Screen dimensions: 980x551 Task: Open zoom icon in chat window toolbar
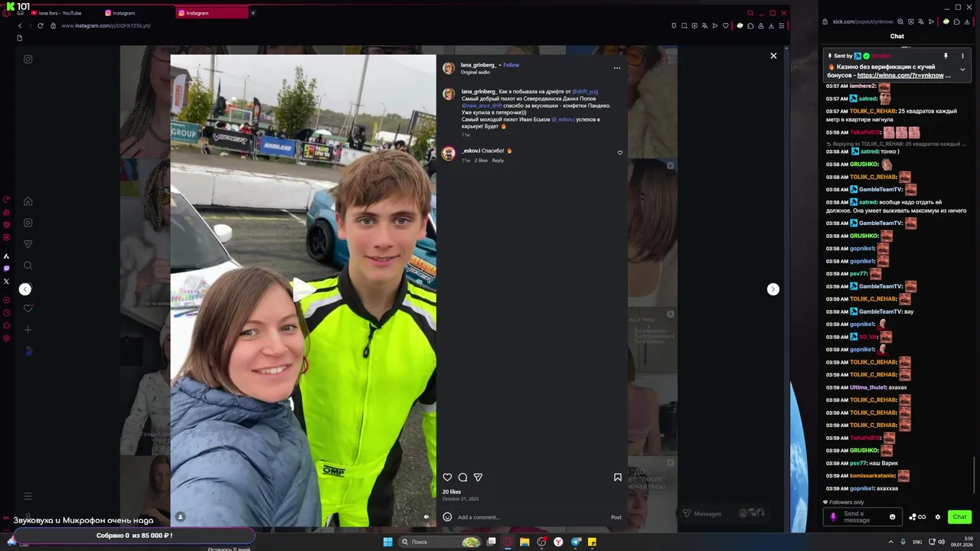(x=901, y=21)
